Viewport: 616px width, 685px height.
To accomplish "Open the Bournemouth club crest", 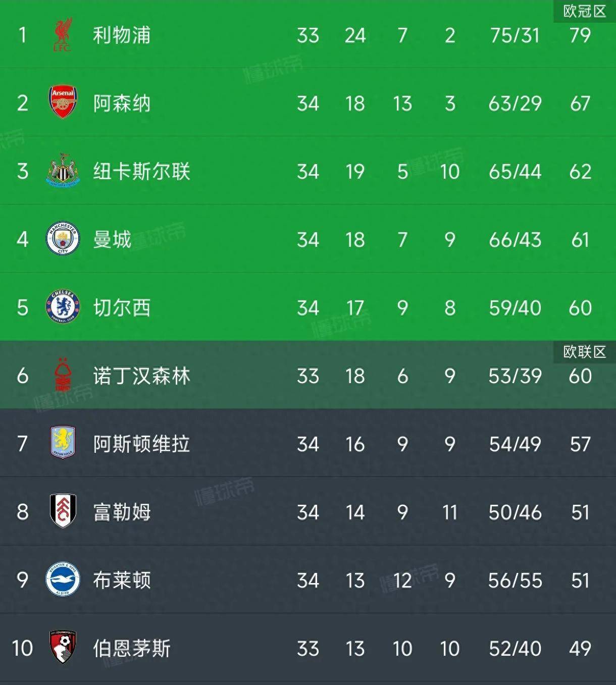I will click(x=63, y=647).
